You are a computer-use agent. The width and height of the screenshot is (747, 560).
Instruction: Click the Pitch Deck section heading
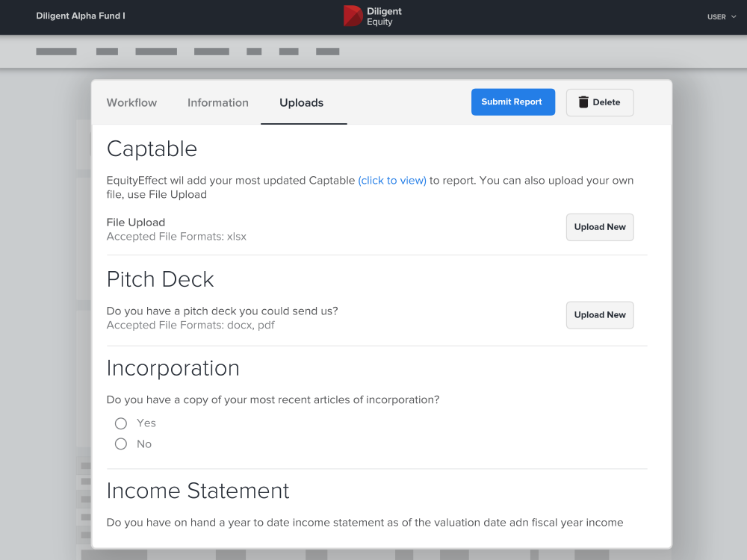click(x=160, y=279)
